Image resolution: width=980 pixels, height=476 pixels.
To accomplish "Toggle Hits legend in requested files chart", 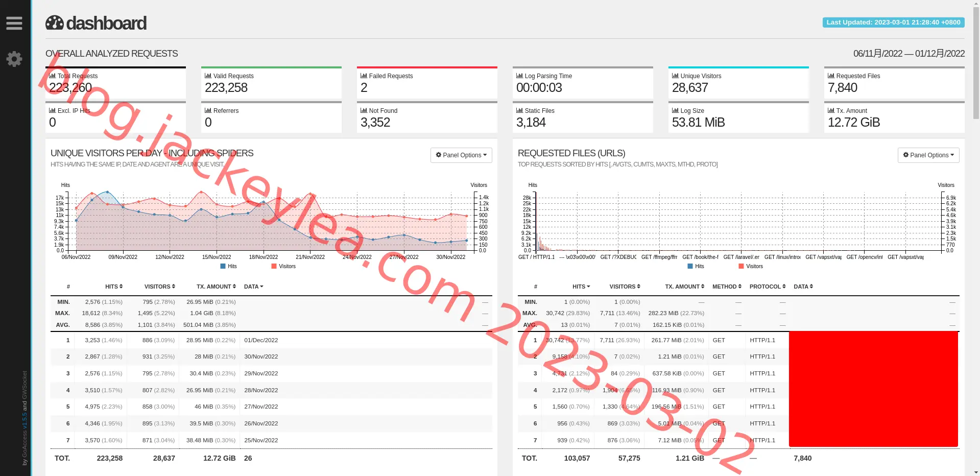I will click(x=696, y=266).
